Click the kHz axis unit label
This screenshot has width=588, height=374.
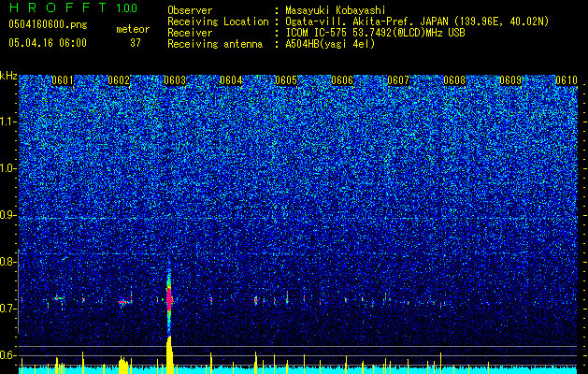pyautogui.click(x=8, y=76)
